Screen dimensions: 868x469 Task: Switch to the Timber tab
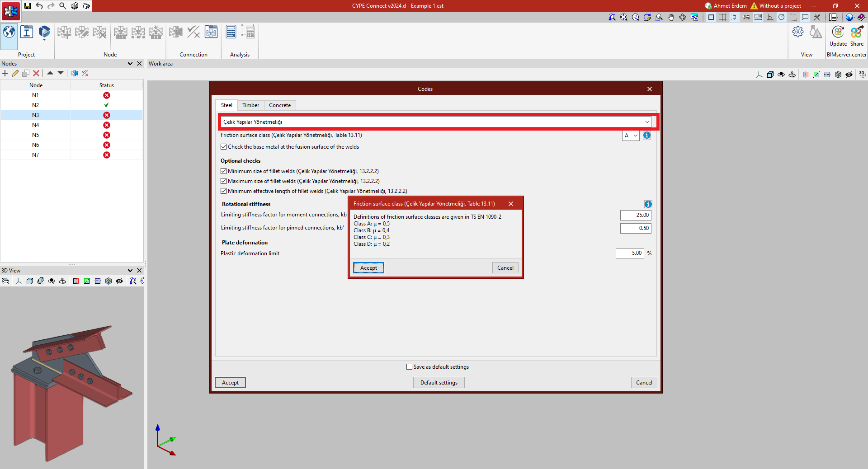(250, 105)
